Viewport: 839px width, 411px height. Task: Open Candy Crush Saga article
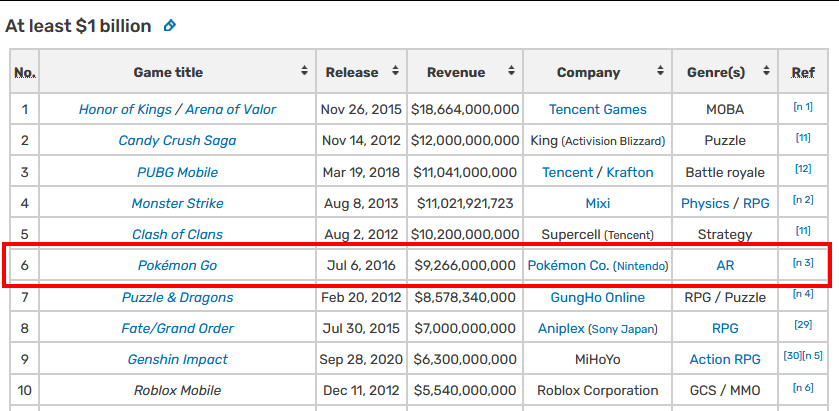(177, 141)
